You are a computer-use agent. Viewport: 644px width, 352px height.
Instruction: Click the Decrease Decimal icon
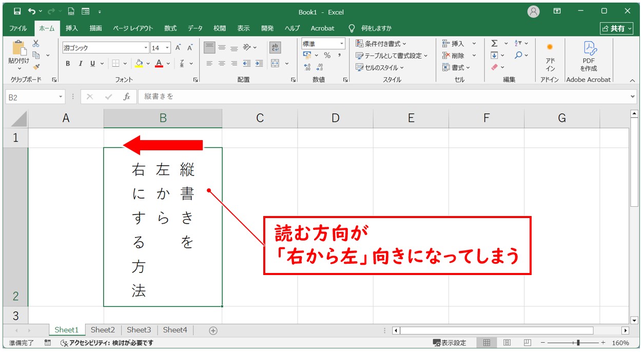320,67
